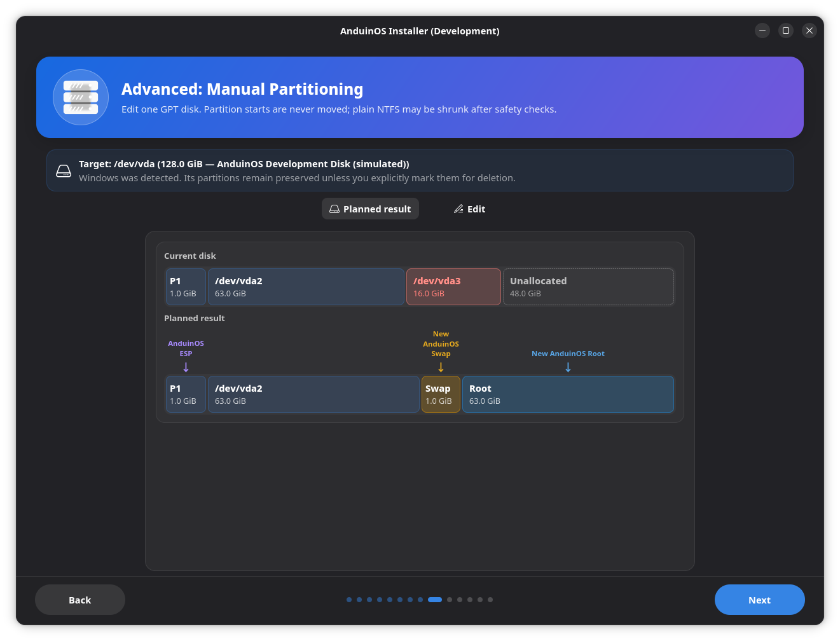Image resolution: width=840 pixels, height=641 pixels.
Task: Select /dev/vda2 in current disk row
Action: (x=306, y=287)
